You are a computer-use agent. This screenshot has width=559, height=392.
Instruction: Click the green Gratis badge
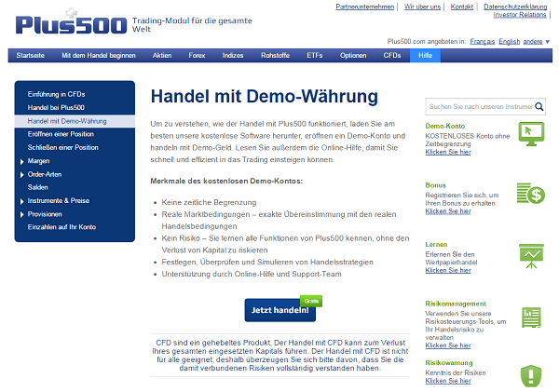tap(311, 301)
